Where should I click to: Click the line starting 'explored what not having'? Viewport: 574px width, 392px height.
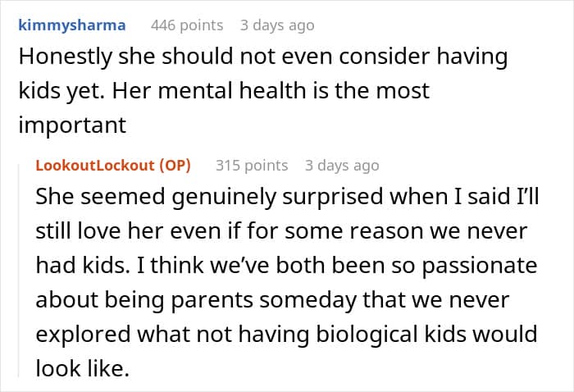286,335
